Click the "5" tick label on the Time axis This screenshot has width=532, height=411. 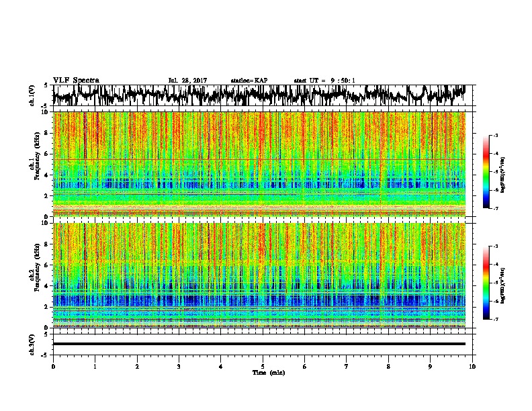263,367
